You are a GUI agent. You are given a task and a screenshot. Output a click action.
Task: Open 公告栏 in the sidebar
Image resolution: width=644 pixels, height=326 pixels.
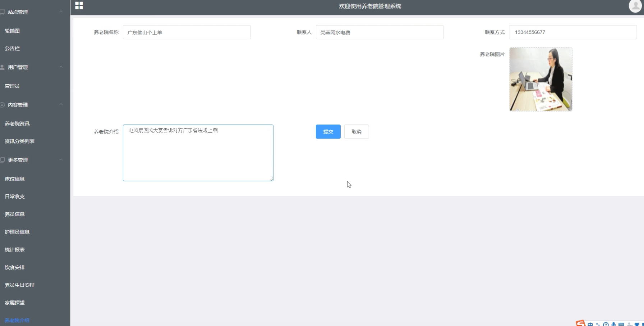click(12, 49)
